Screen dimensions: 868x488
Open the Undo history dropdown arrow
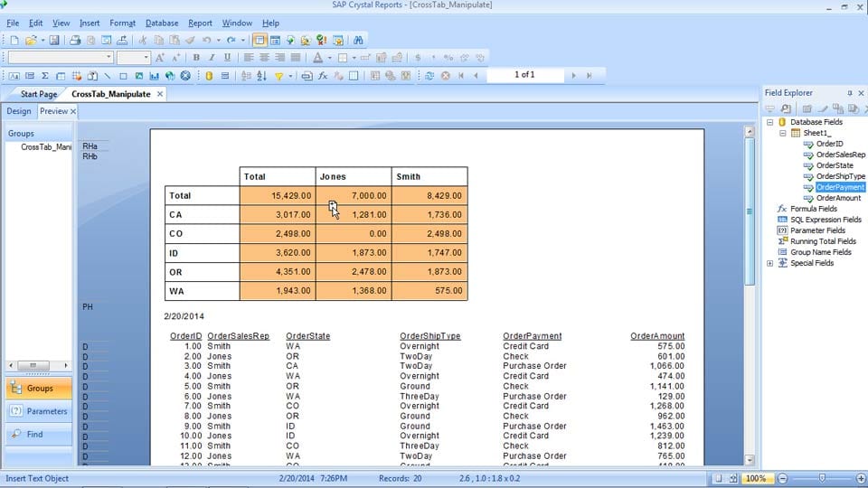click(218, 40)
